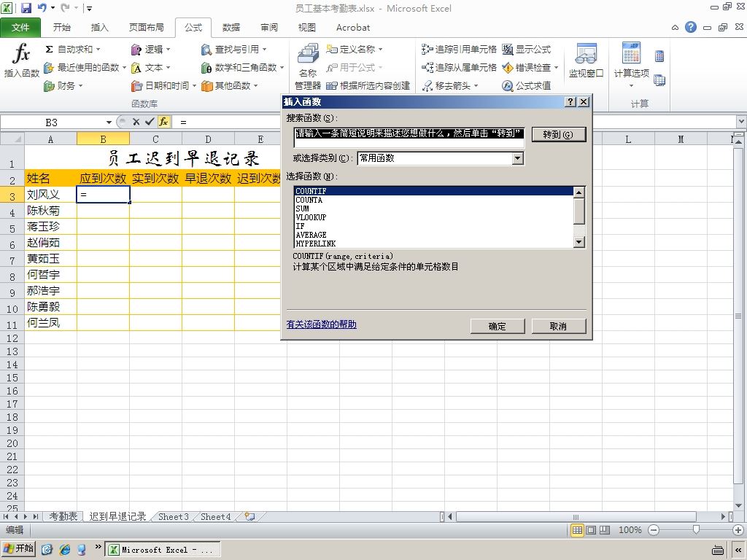This screenshot has width=747, height=560.
Task: Click the Insert Function fx ribbon icon
Action: click(21, 60)
